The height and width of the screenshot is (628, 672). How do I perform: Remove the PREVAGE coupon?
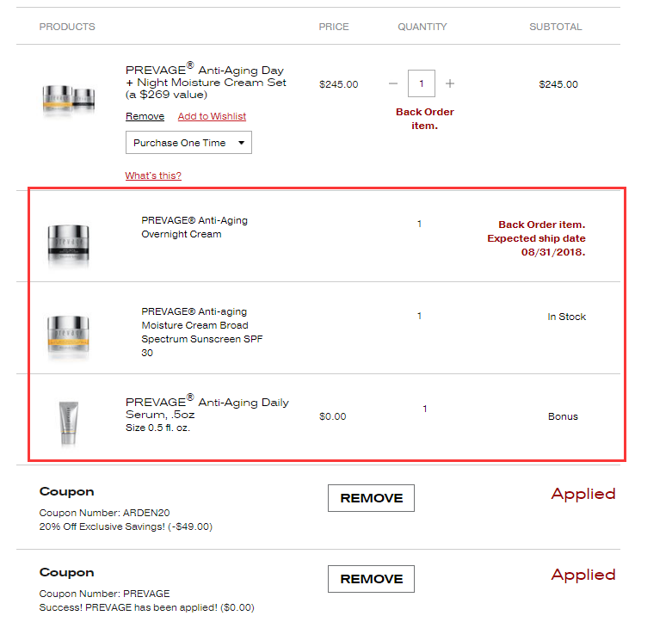[x=371, y=579]
